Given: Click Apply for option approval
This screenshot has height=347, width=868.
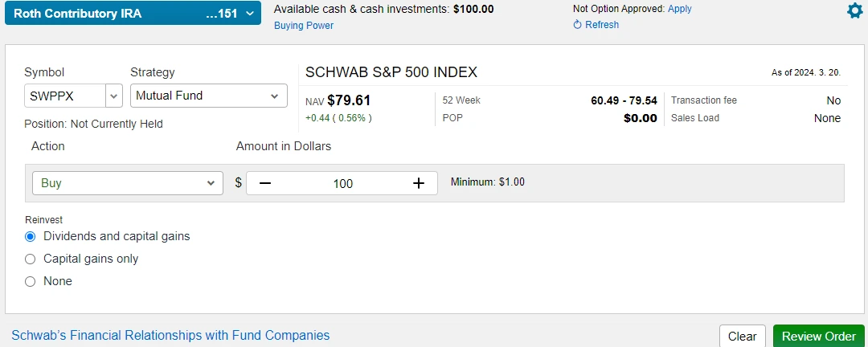Looking at the screenshot, I should point(679,9).
